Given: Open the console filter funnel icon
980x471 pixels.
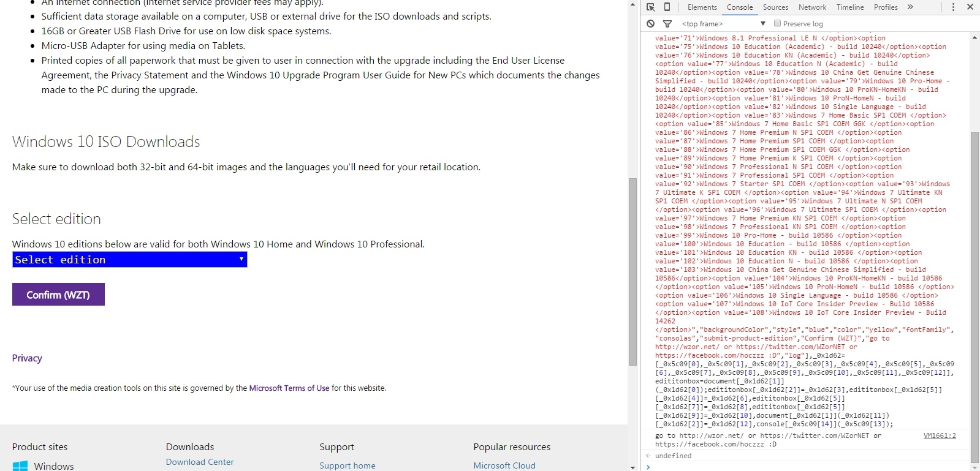Looking at the screenshot, I should tap(667, 24).
